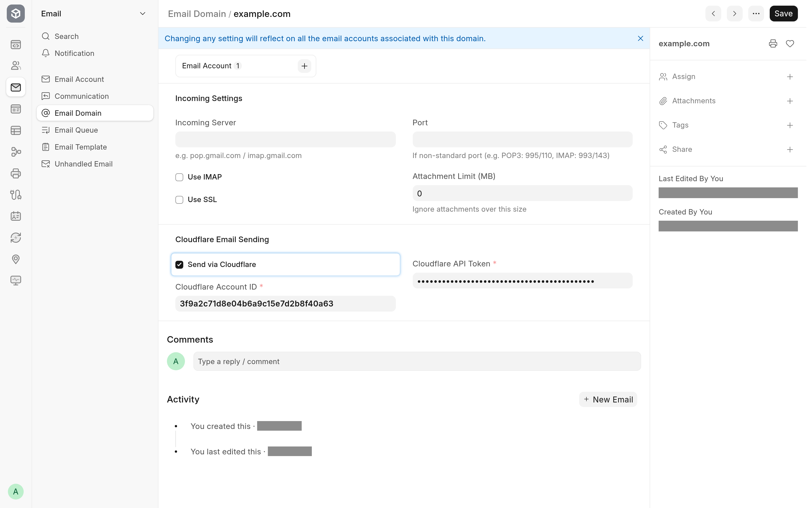The image size is (812, 508).
Task: Click the user avatar at bottom left
Action: (16, 492)
